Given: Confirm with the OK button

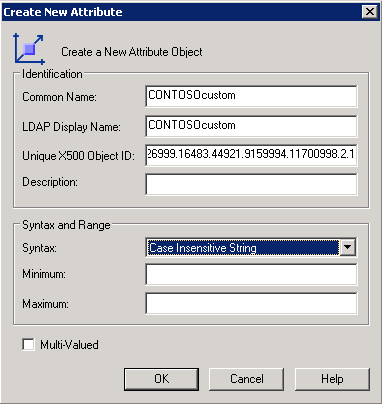Looking at the screenshot, I should click(x=161, y=379).
